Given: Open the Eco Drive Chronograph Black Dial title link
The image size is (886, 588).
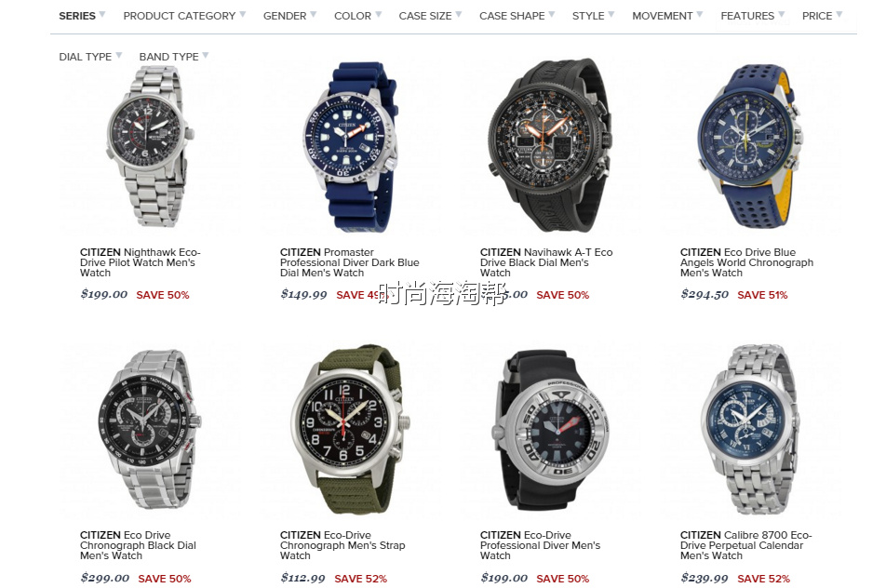Looking at the screenshot, I should [138, 545].
